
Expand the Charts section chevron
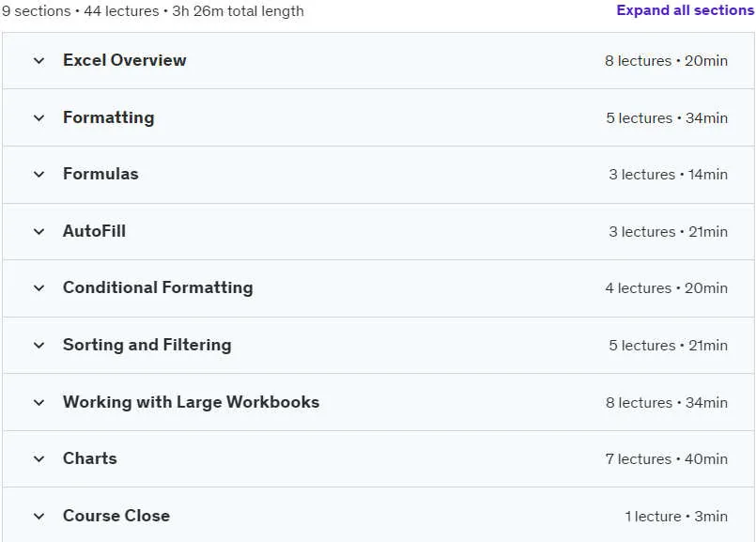click(39, 459)
